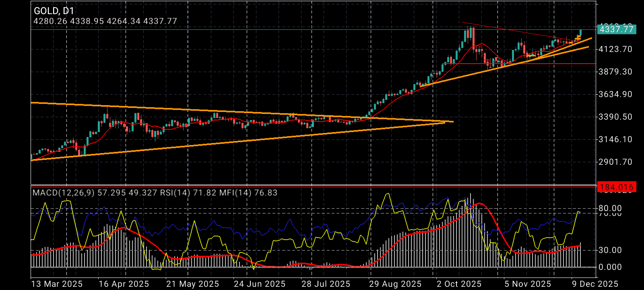The image size is (644, 290).
Task: Select the 24 Jun 2025 date label
Action: (260, 284)
